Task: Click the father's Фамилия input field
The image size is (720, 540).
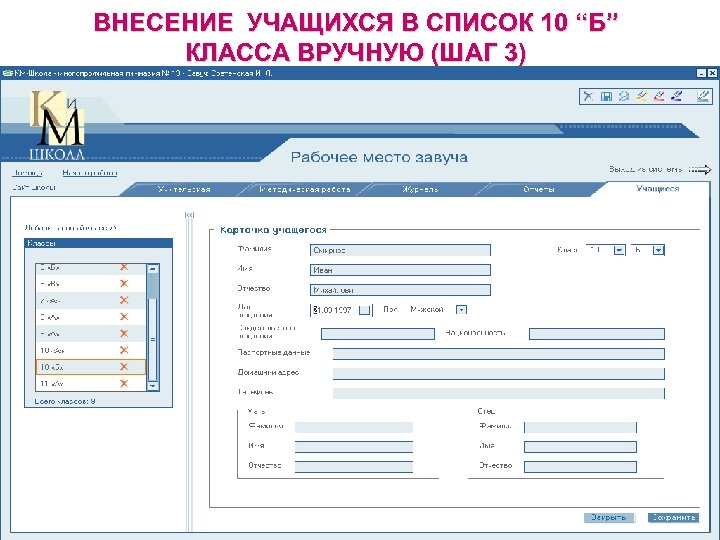Action: tap(580, 428)
